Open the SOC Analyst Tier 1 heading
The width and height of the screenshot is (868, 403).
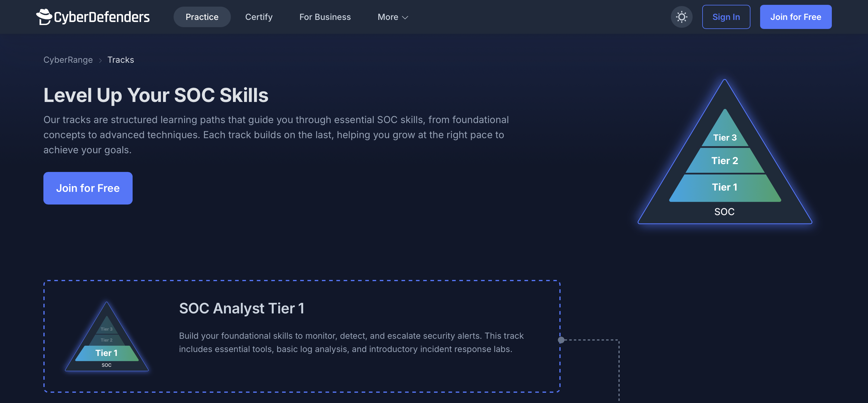pos(242,308)
